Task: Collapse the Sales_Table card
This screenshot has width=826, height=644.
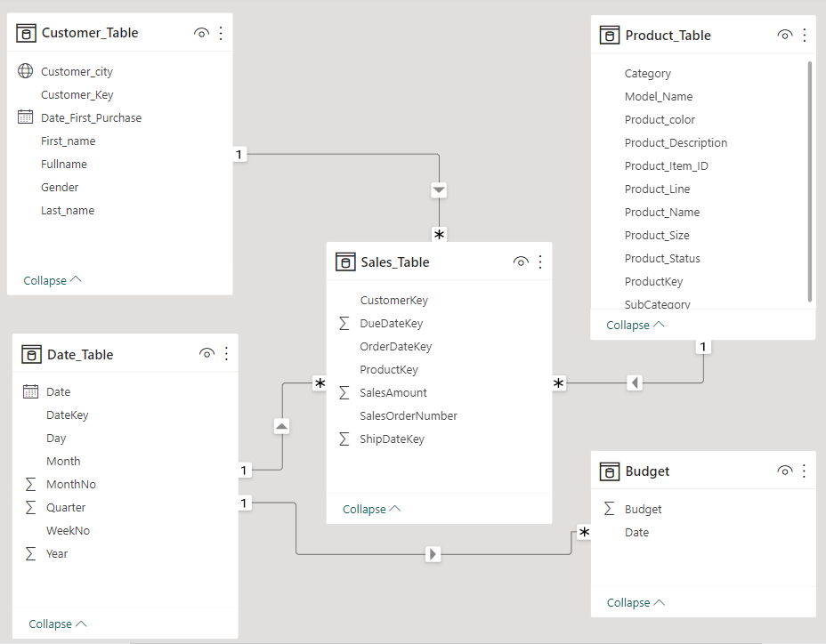Action: click(371, 509)
